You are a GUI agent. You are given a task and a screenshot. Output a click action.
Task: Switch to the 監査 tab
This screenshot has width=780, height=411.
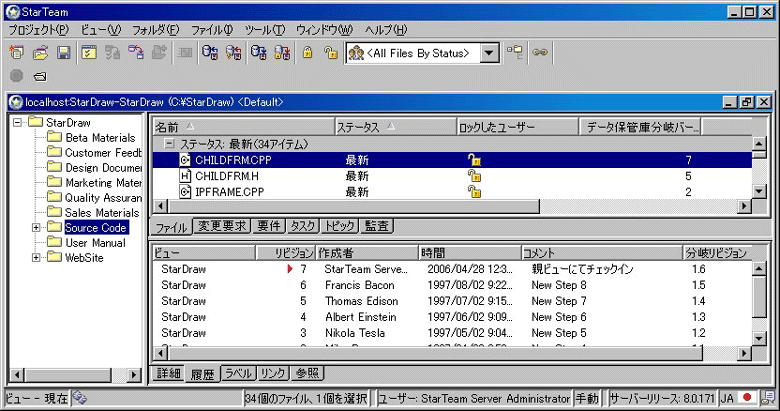377,226
